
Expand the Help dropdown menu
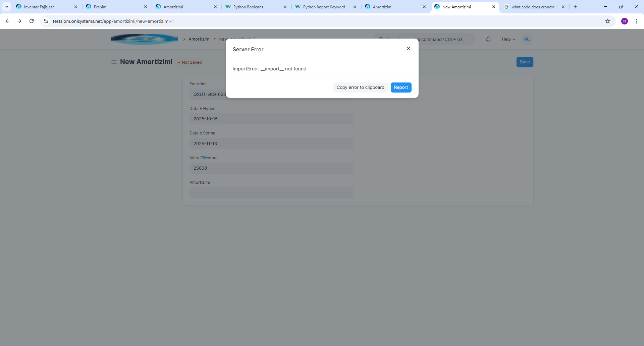(508, 39)
